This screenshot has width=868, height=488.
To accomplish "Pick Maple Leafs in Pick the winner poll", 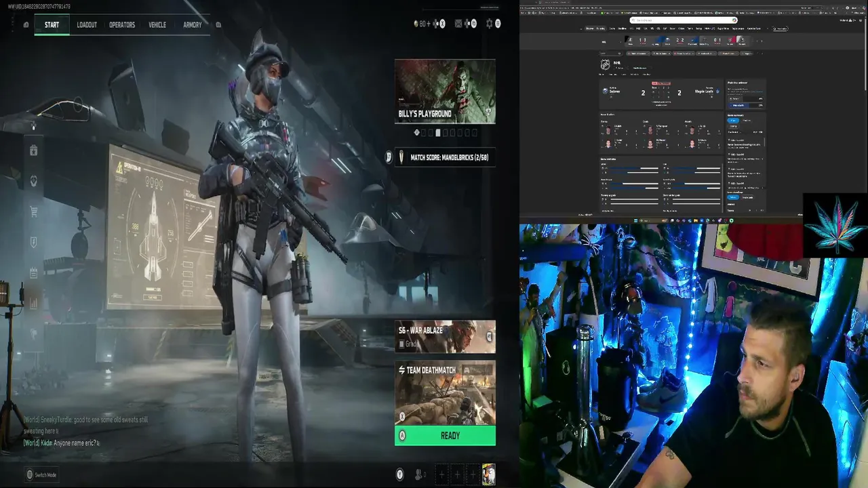I will pos(745,105).
